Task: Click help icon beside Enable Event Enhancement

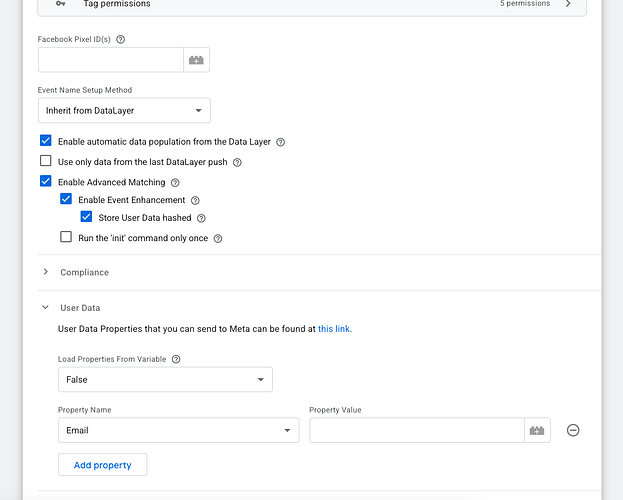Action: click(x=195, y=201)
